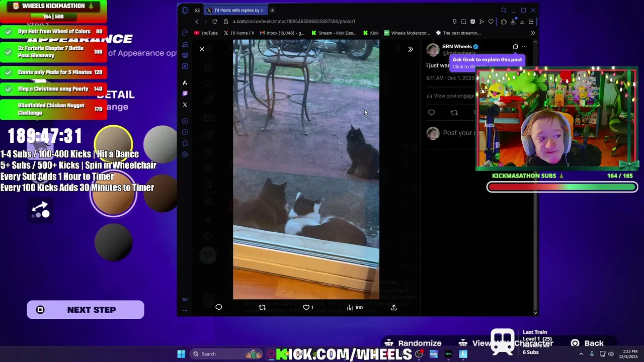Share the photo with share icon
Image resolution: width=644 pixels, height=362 pixels.
pos(394,307)
